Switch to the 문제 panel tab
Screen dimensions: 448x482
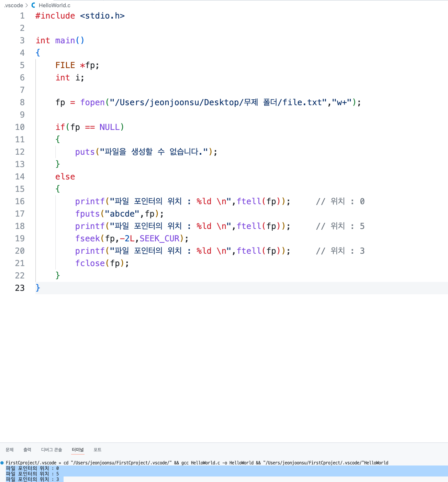tap(10, 450)
